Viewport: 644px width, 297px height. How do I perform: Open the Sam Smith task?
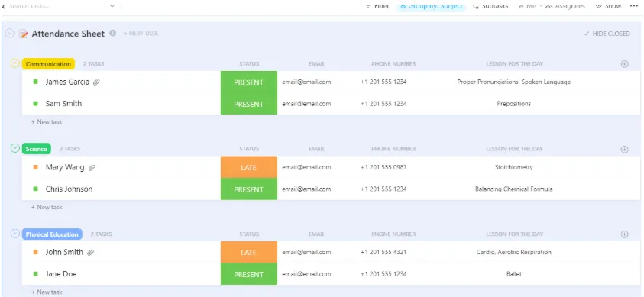63,104
